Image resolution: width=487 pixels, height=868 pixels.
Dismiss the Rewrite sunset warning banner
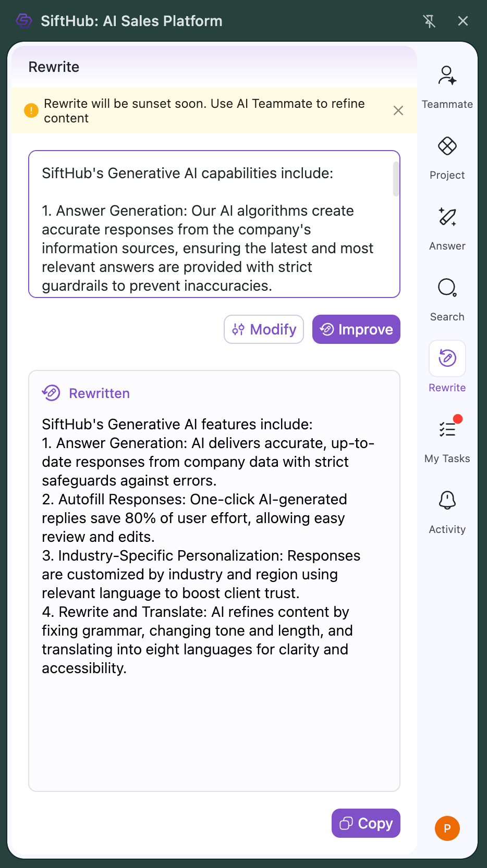[x=398, y=110]
